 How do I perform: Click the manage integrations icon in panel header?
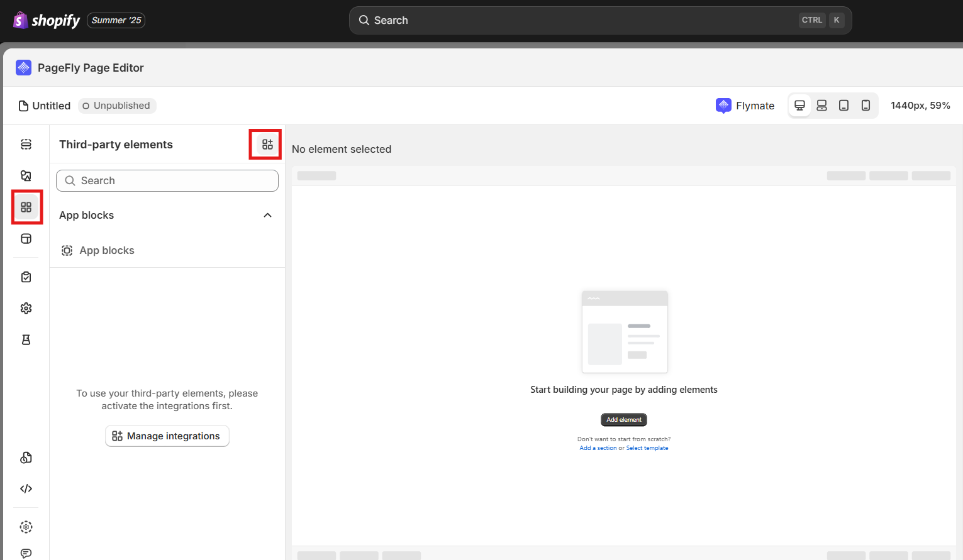(x=267, y=145)
